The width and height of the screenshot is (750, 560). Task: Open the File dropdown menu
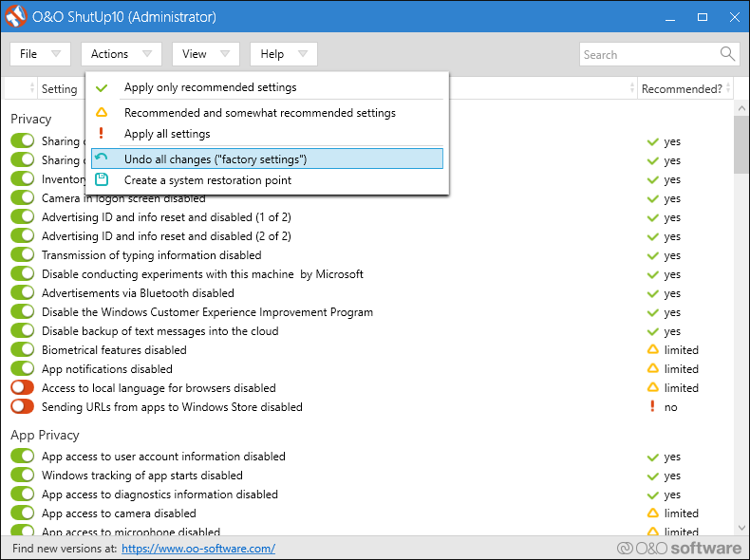coord(40,54)
